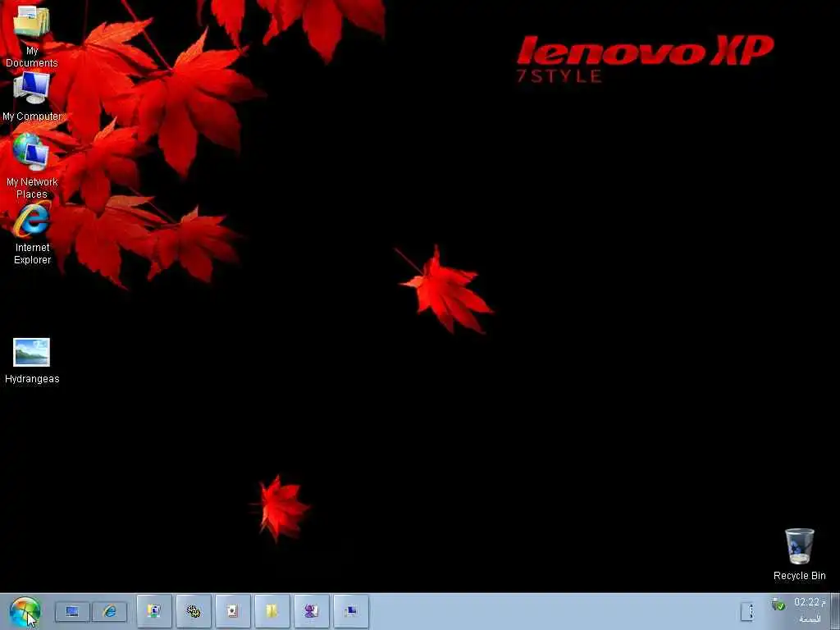840x630 pixels.
Task: Launch Internet Explorer from the desktop
Action: (x=32, y=234)
